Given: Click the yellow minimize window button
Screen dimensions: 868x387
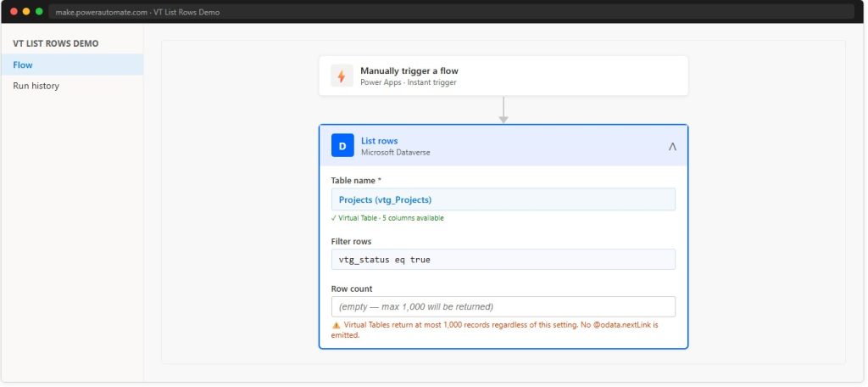Looking at the screenshot, I should point(26,12).
